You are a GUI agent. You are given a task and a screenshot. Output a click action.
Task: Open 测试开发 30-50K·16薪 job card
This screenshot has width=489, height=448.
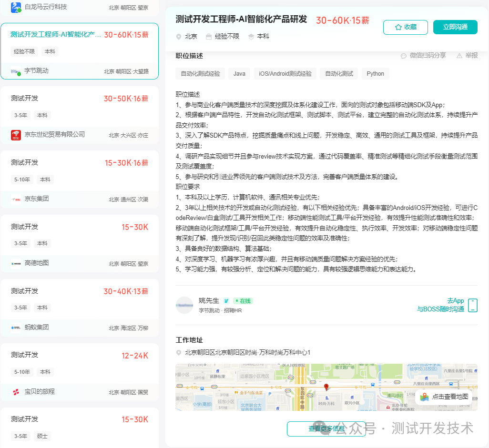pos(80,115)
